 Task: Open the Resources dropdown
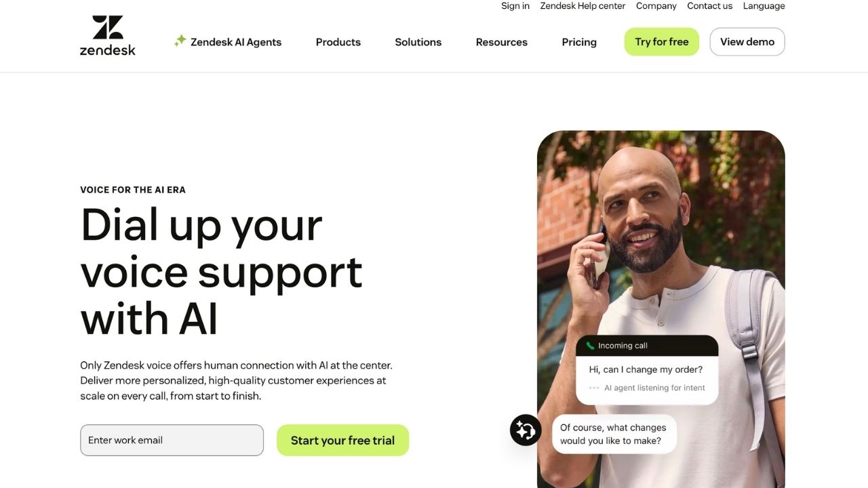click(502, 42)
